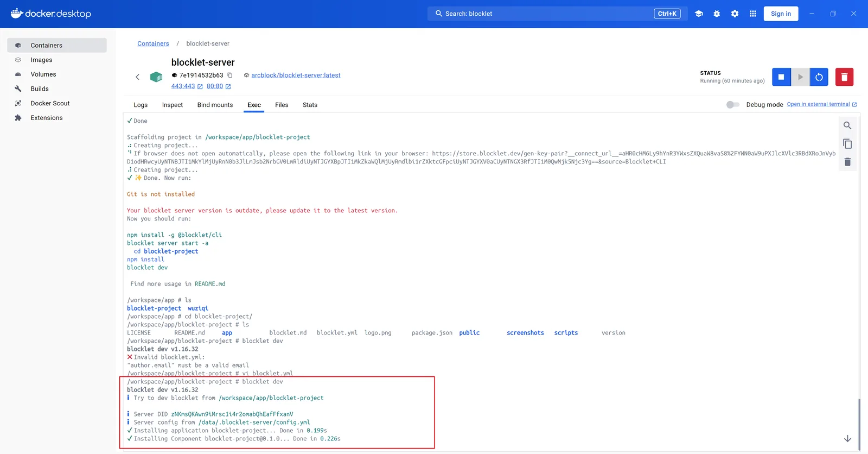The height and width of the screenshot is (454, 868).
Task: Open the apps grid icon in header
Action: 752,14
